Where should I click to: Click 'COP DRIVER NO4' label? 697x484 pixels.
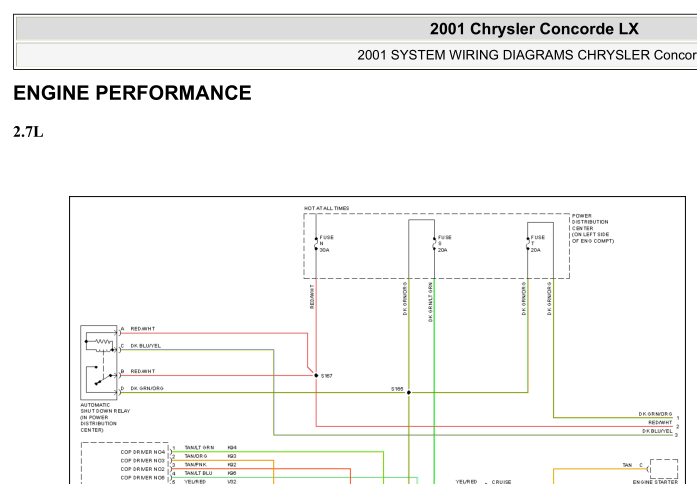(x=143, y=452)
